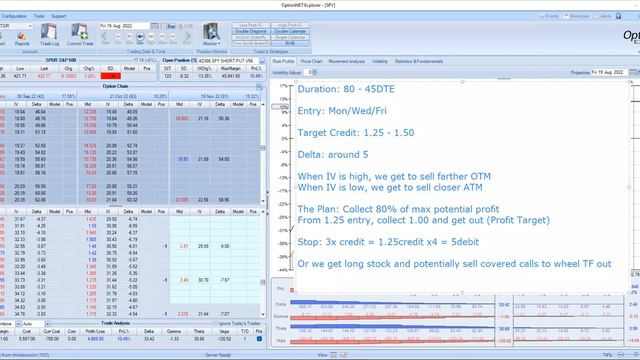Open the Open Position trade dropdown

coord(228,60)
